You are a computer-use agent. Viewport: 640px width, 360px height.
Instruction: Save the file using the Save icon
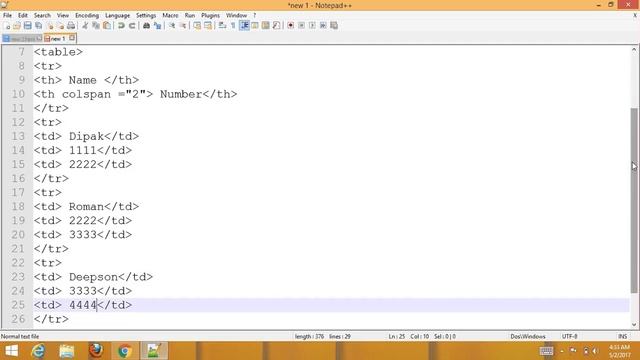pos(27,26)
